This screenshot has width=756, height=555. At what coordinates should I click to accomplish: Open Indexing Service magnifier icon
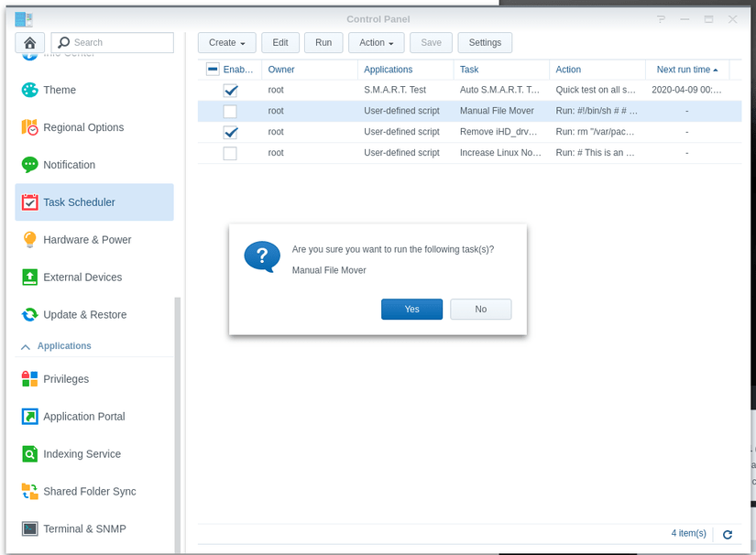pyautogui.click(x=30, y=454)
